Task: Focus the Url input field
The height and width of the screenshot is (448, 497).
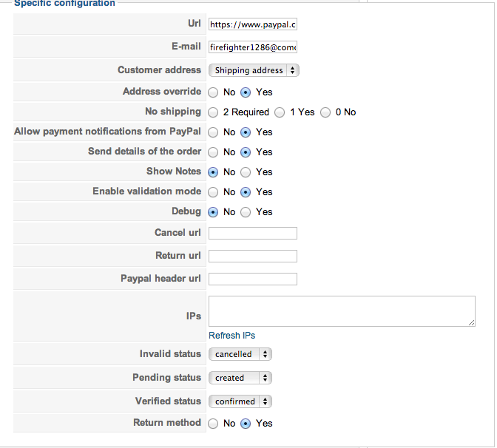Action: coord(252,24)
